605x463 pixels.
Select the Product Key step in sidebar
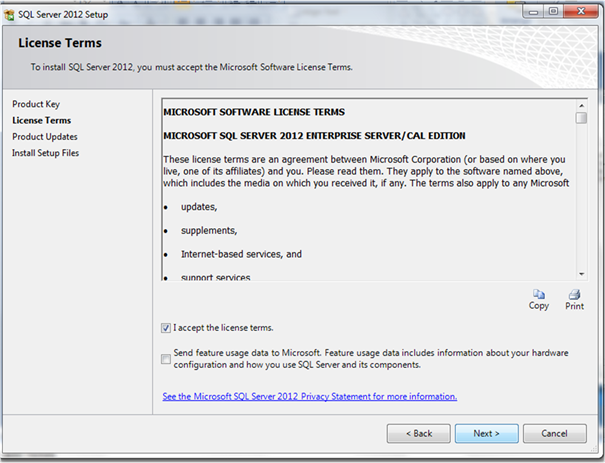point(36,104)
